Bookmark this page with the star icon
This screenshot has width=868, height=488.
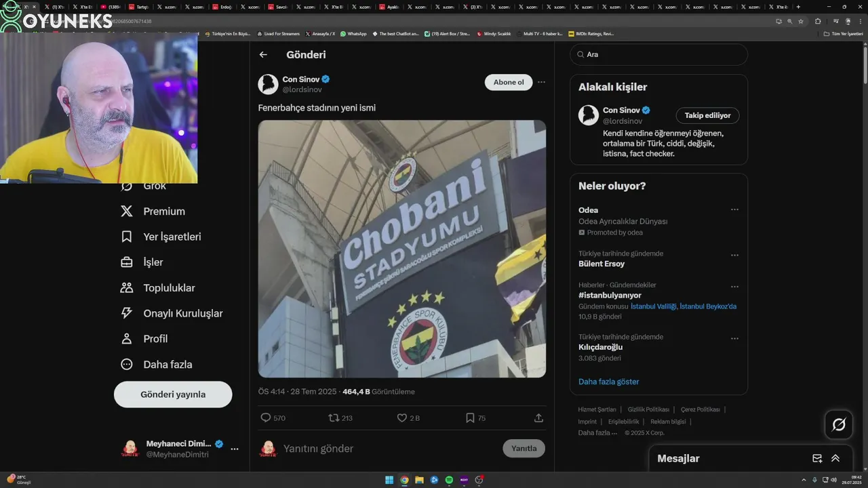click(801, 21)
